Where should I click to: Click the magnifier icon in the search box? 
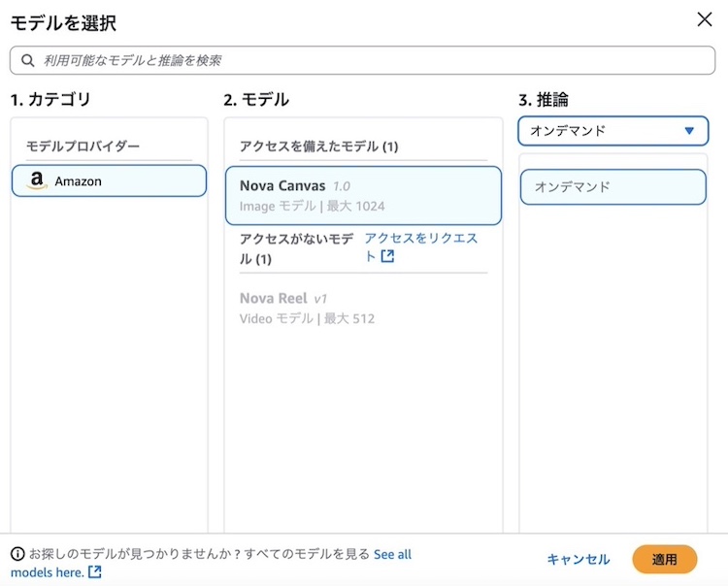pyautogui.click(x=28, y=60)
